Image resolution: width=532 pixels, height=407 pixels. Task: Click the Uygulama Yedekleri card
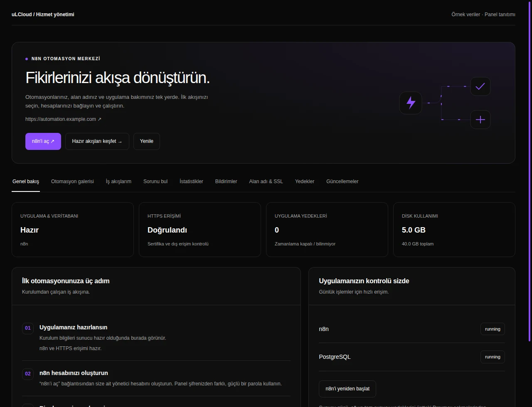[327, 230]
